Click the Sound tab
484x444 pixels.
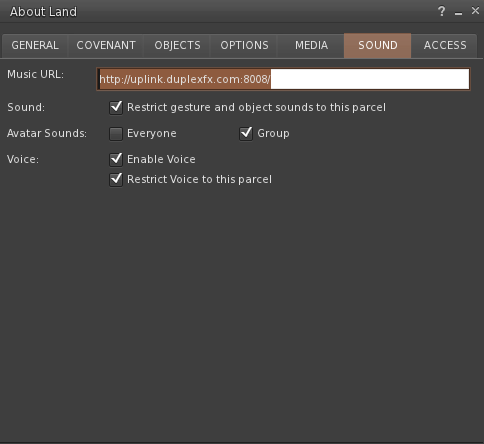(x=378, y=45)
